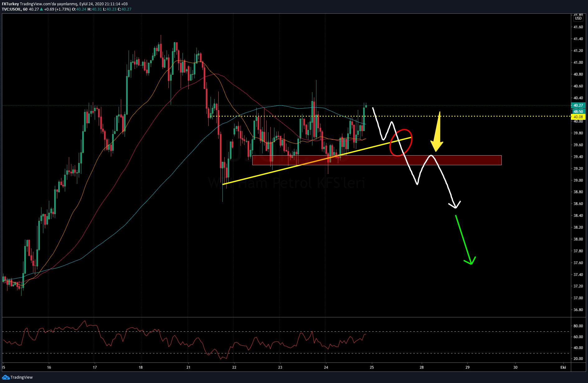The image size is (588, 383).
Task: Click the 38.40 price axis label
Action: (578, 216)
